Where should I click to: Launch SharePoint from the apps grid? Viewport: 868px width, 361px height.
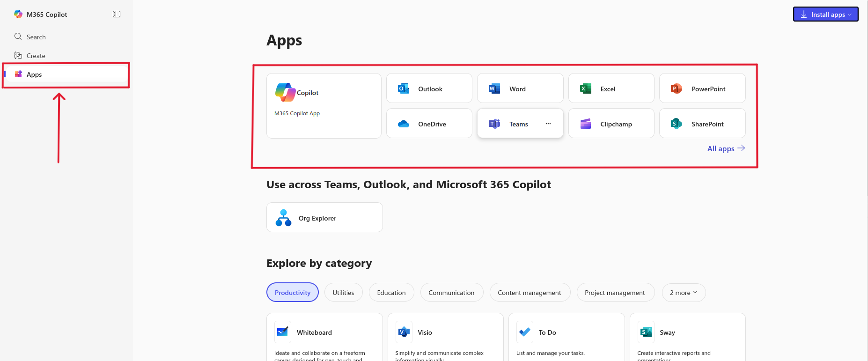(702, 124)
